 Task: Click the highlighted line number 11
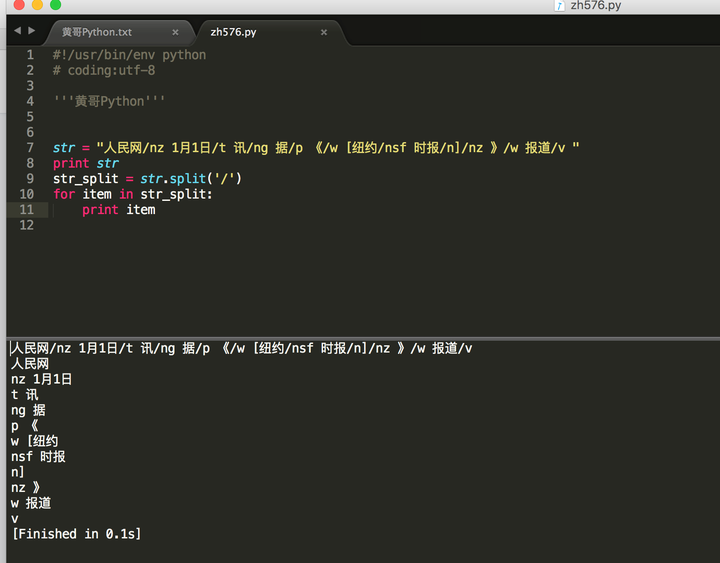pos(27,210)
